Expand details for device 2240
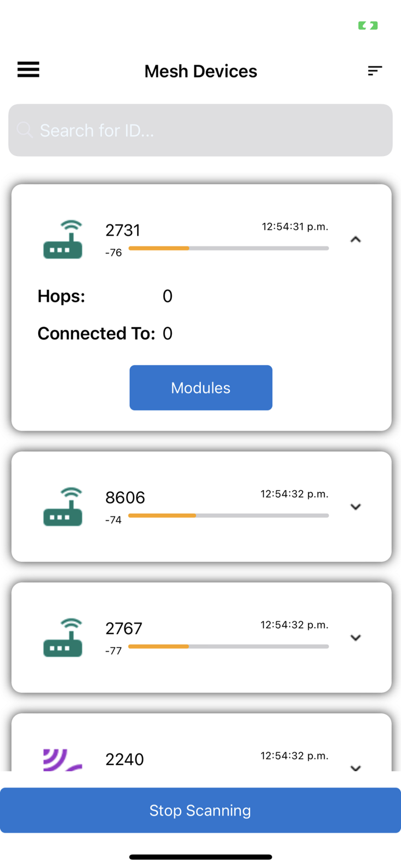Viewport: 401px width, 868px height. click(356, 768)
